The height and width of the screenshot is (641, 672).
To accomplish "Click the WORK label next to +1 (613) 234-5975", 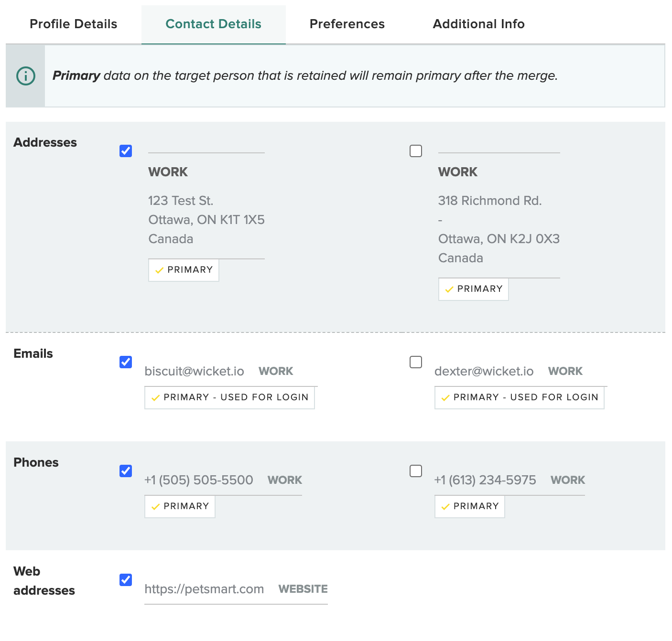I will (568, 480).
